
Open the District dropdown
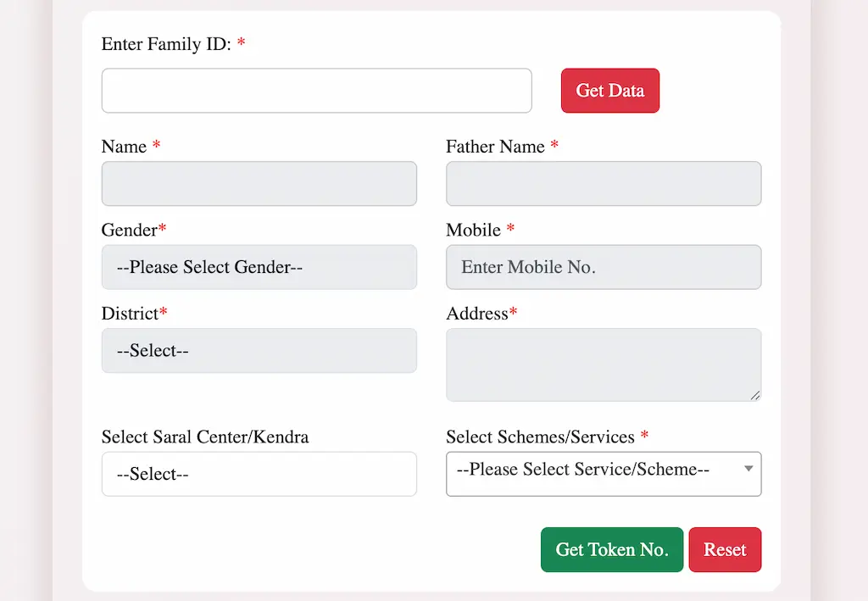click(x=259, y=350)
